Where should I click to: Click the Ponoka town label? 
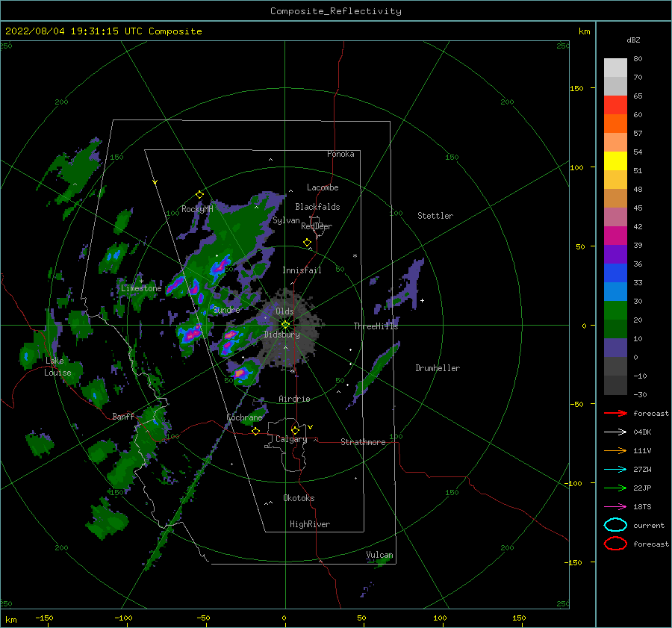340,154
